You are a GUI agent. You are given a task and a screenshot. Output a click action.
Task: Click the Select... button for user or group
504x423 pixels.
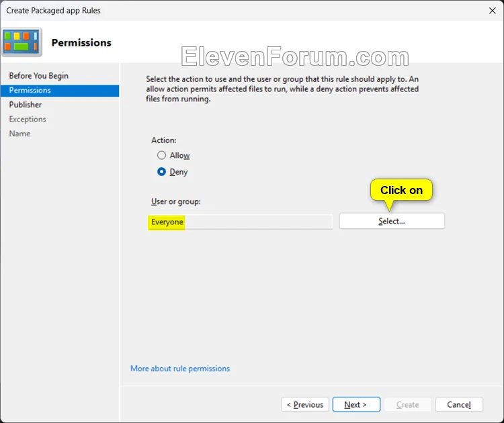point(392,222)
